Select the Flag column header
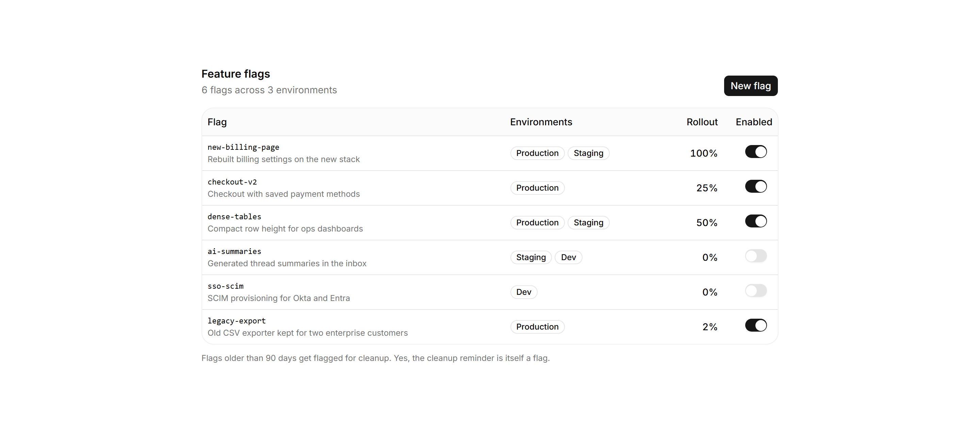Viewport: 980px width, 429px height. point(217,122)
